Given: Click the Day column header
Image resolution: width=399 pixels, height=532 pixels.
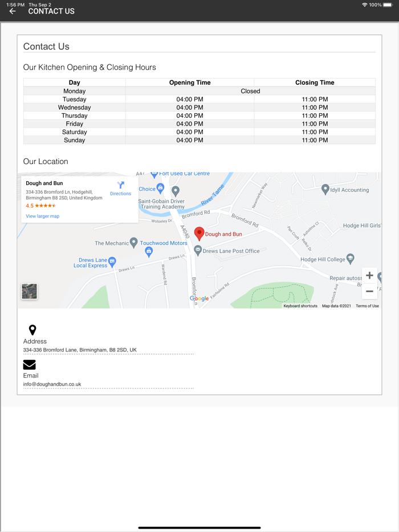Looking at the screenshot, I should 74,83.
